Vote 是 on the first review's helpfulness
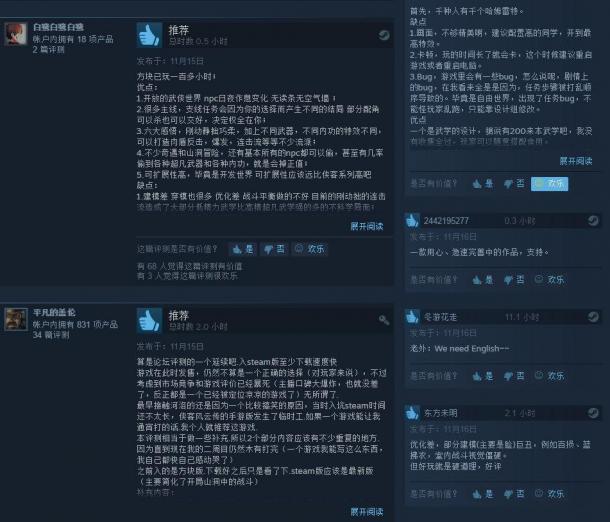Screen dimensions: 610x522 click(243, 249)
